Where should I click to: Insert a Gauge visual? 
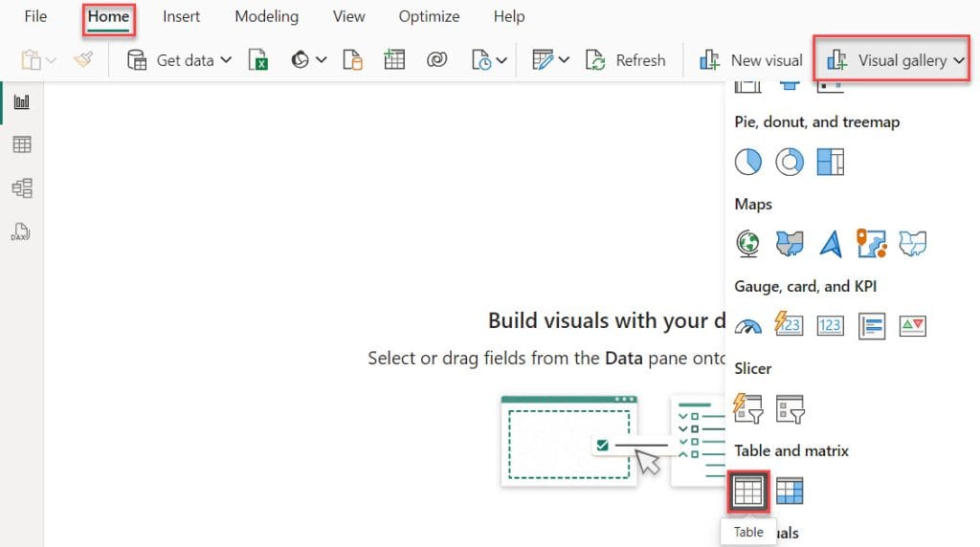[x=748, y=325]
